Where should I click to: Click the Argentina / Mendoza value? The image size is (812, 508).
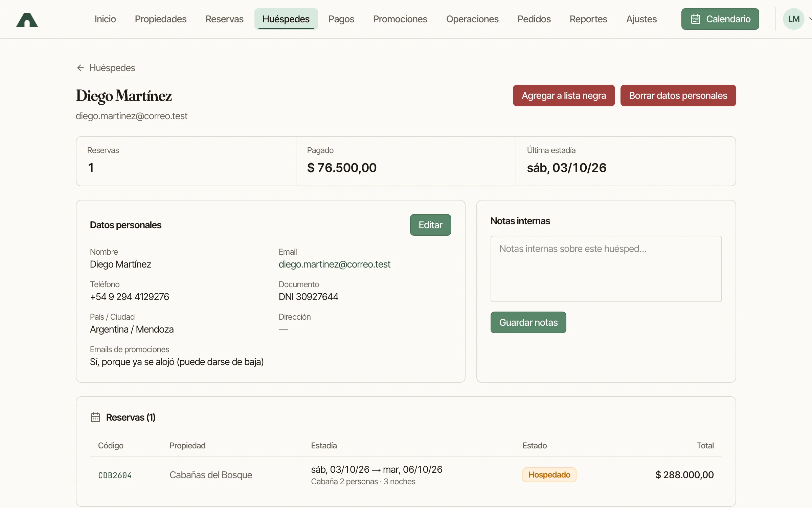pos(132,329)
